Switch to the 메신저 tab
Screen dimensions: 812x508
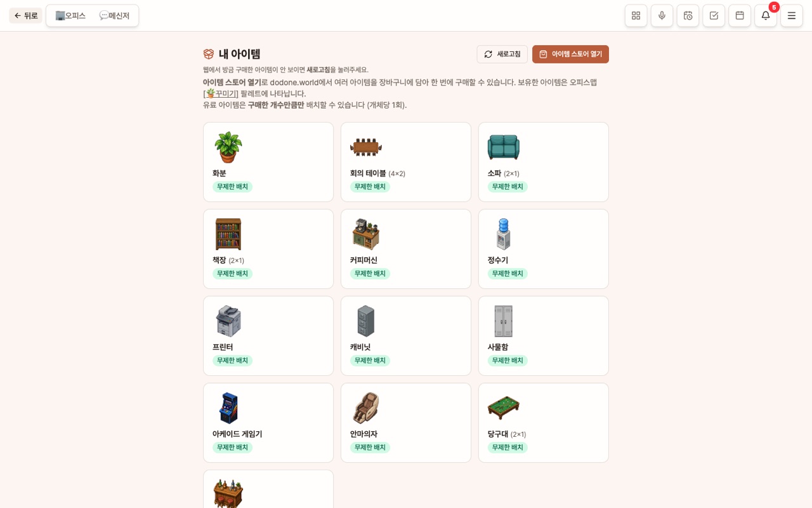(114, 16)
